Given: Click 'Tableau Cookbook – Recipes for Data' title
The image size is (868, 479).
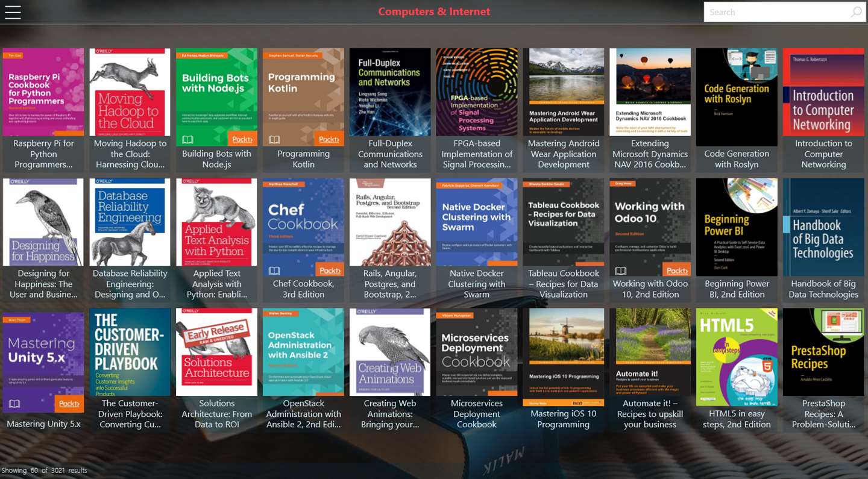Looking at the screenshot, I should pyautogui.click(x=564, y=284).
